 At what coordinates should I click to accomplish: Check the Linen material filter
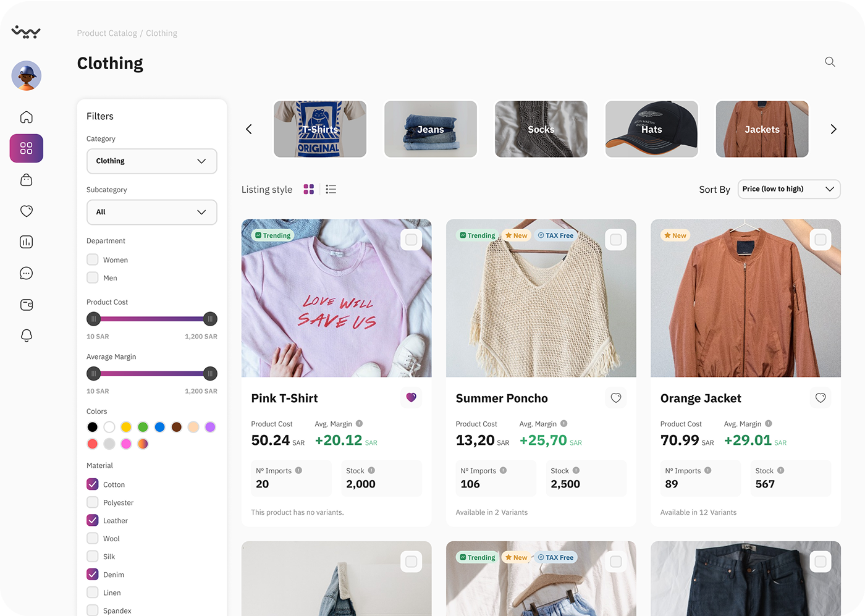[93, 592]
